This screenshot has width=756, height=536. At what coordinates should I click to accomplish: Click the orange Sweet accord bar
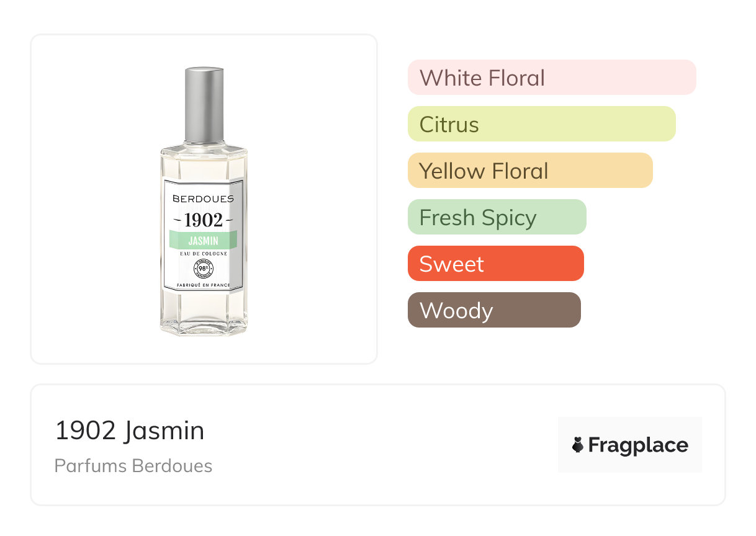point(495,264)
